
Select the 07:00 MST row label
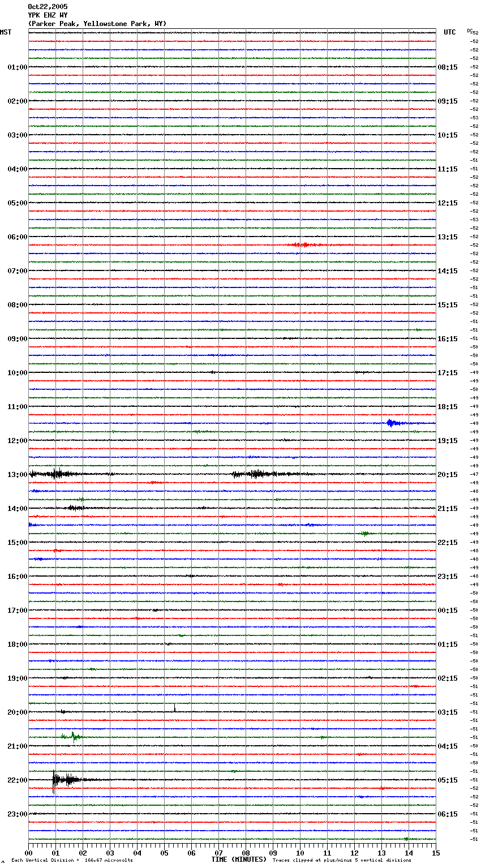18,271
